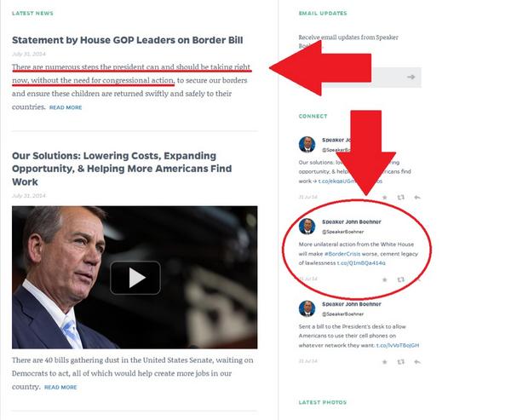Open t.co link in cell phones tweet
Image resolution: width=511 pixels, height=420 pixels.
click(398, 345)
